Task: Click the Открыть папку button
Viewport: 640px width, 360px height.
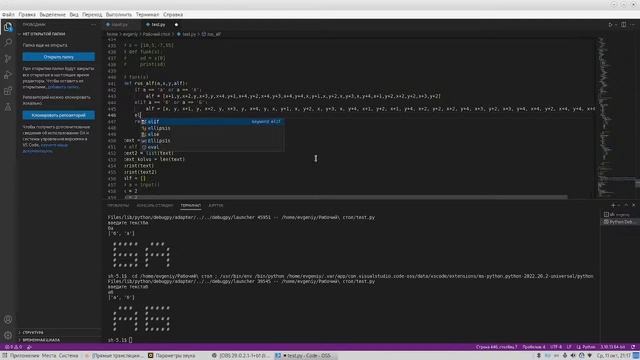Action: click(x=59, y=57)
